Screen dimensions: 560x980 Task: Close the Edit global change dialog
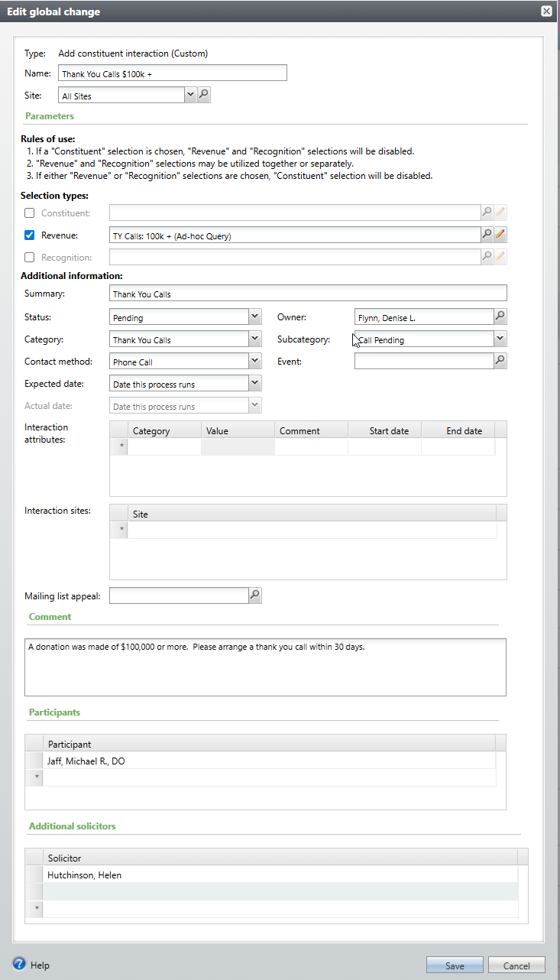tap(546, 11)
